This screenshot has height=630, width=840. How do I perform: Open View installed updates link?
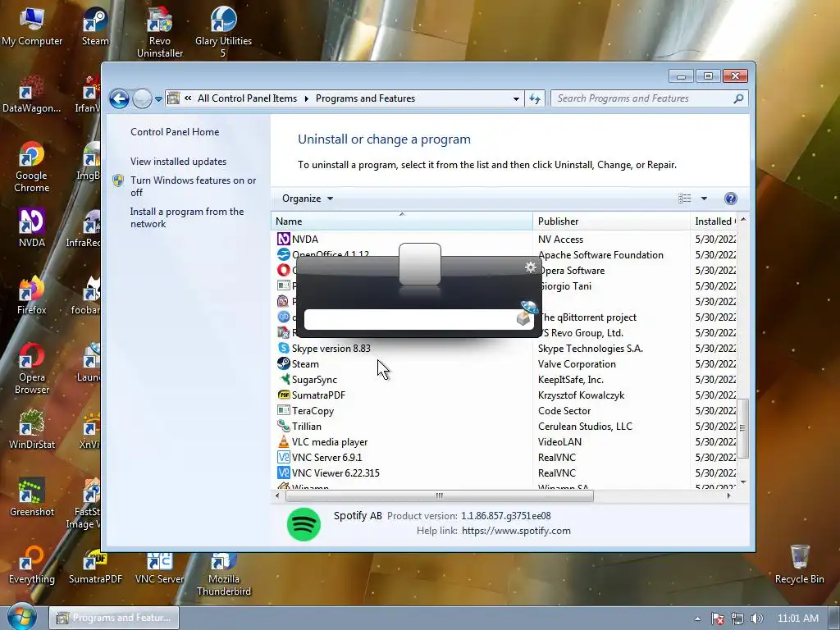click(x=178, y=162)
